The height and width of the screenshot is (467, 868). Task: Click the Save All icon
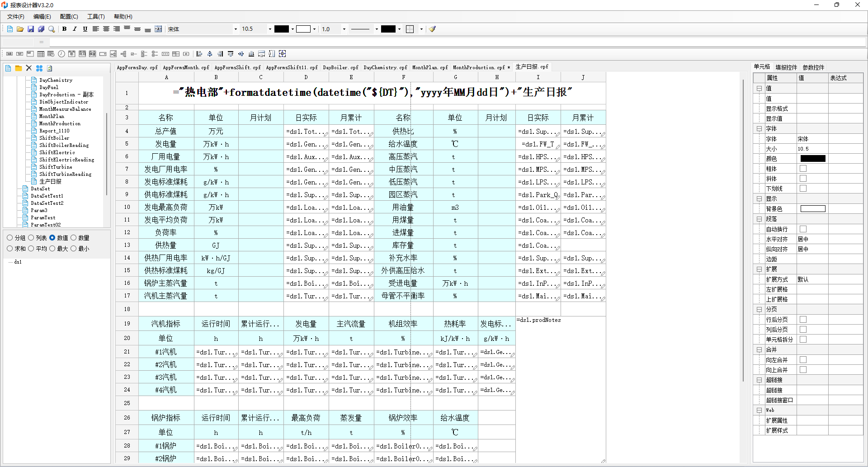point(41,29)
